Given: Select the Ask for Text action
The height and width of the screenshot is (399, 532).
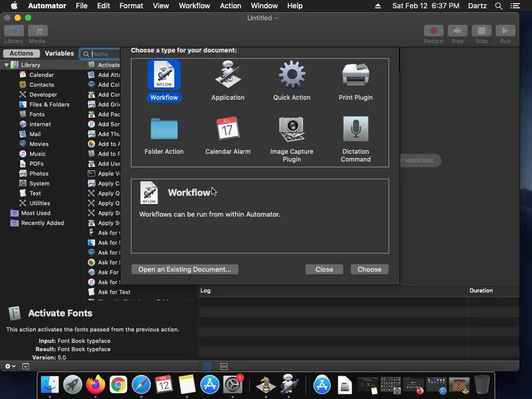Looking at the screenshot, I should click(114, 292).
